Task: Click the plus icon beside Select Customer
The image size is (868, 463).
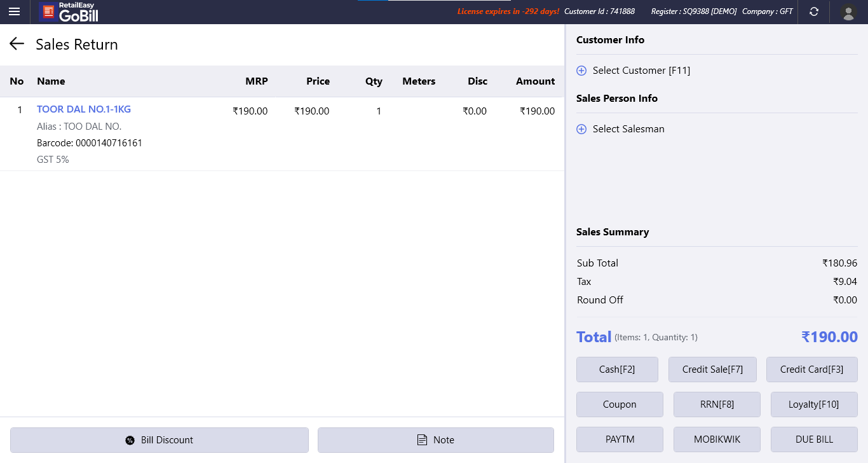Action: pos(581,71)
